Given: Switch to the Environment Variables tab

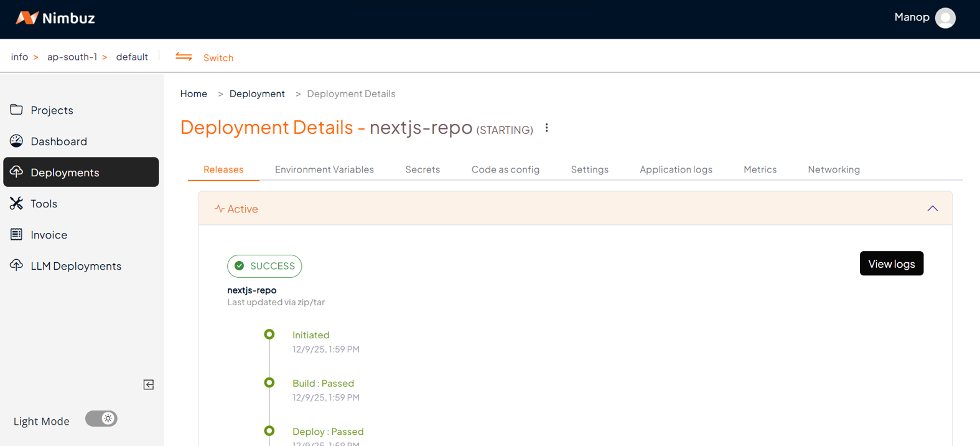Looking at the screenshot, I should (324, 169).
